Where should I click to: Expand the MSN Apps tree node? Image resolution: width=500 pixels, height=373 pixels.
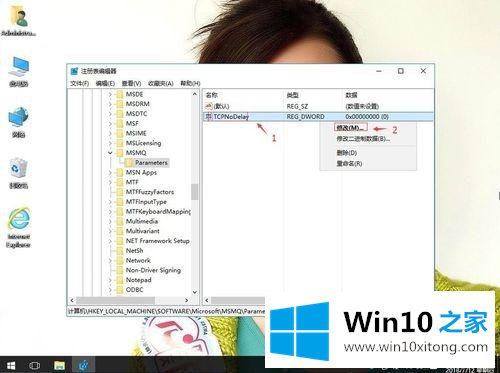coord(110,173)
